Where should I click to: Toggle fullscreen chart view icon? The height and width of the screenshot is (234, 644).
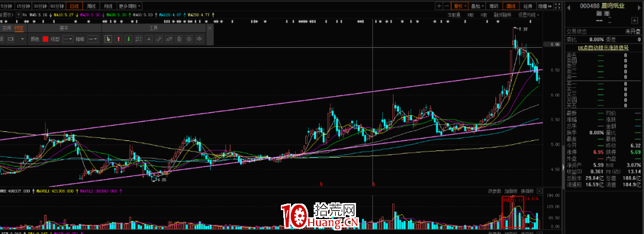(558, 6)
